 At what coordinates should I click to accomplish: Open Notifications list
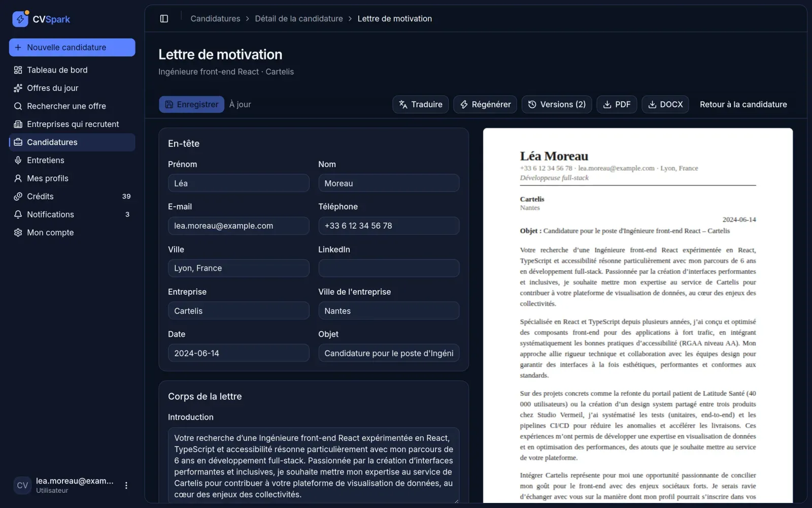72,214
